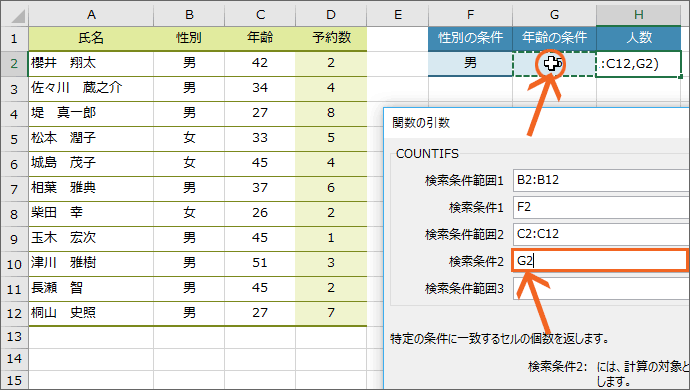Image resolution: width=690 pixels, height=390 pixels.
Task: Click age 37 in row 7
Action: (260, 188)
